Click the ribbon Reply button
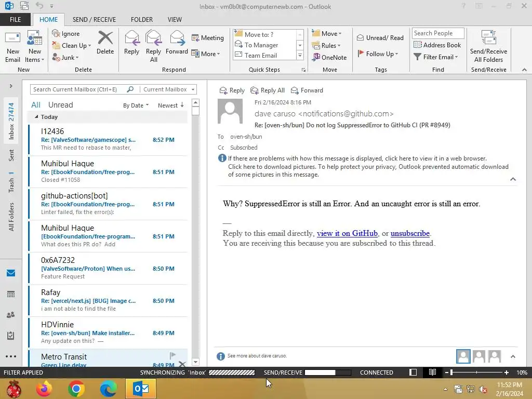Viewport: 532px width, 399px height. 131,43
